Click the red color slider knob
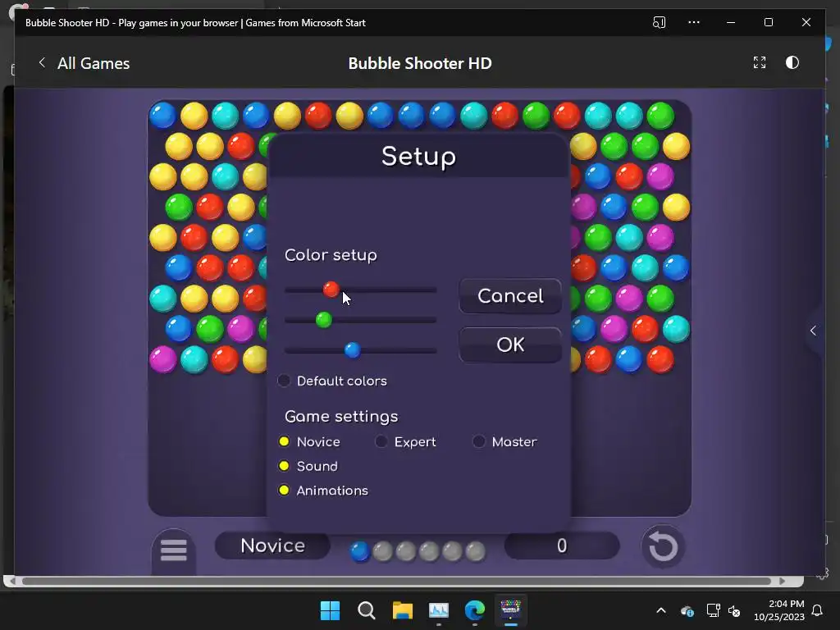 331,290
